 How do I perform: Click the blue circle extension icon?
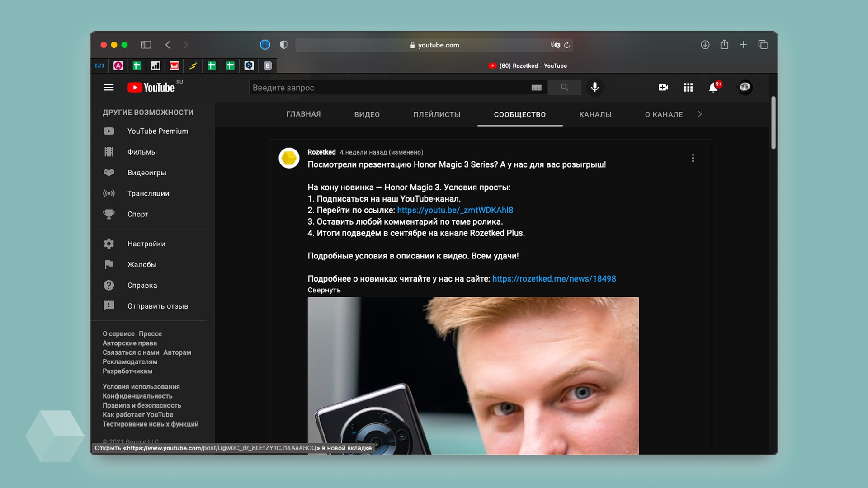(x=265, y=45)
